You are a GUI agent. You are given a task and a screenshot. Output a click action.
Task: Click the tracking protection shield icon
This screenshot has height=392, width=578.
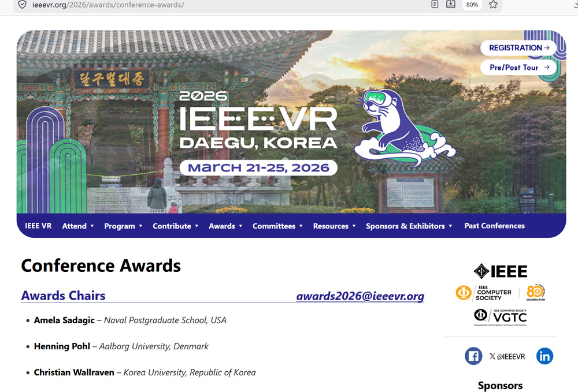(21, 5)
